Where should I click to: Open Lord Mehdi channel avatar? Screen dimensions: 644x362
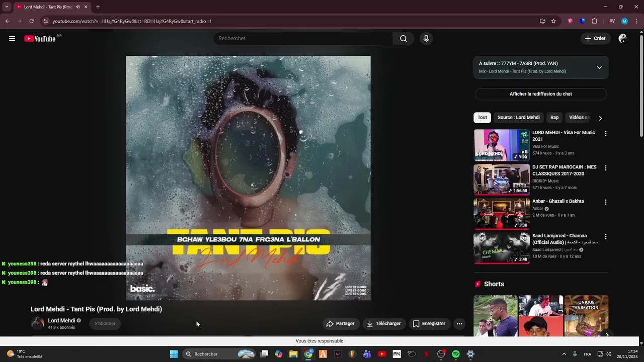(x=38, y=323)
